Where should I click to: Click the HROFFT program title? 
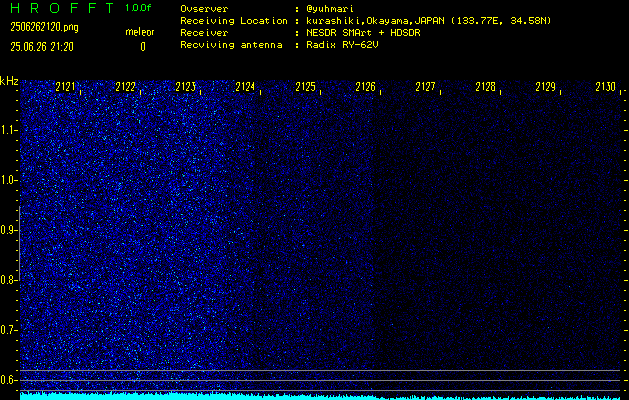tap(62, 8)
